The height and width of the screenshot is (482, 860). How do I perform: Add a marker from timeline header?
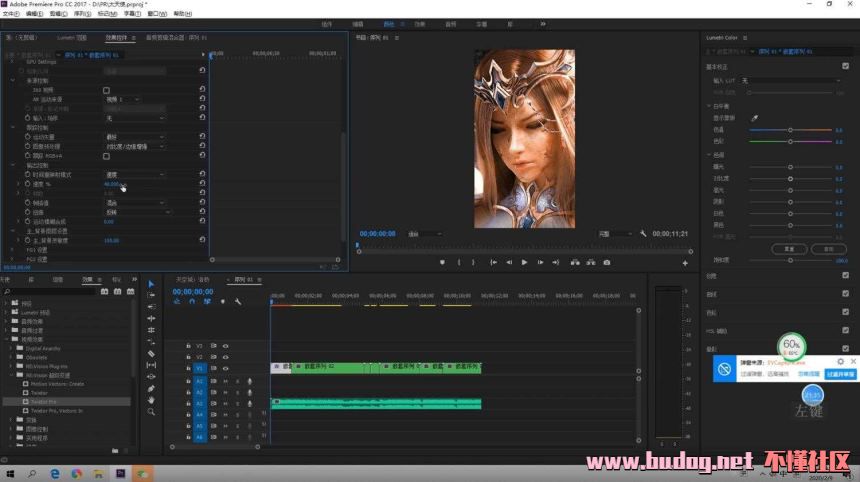223,302
